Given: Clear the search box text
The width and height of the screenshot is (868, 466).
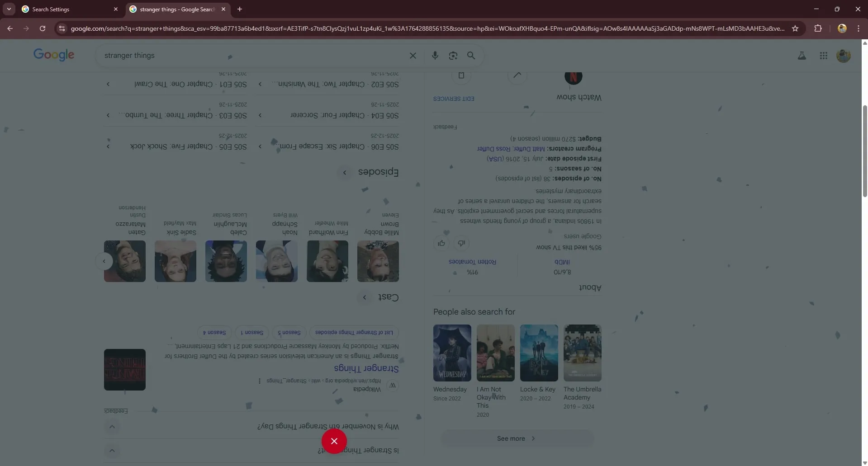Looking at the screenshot, I should coord(413,56).
